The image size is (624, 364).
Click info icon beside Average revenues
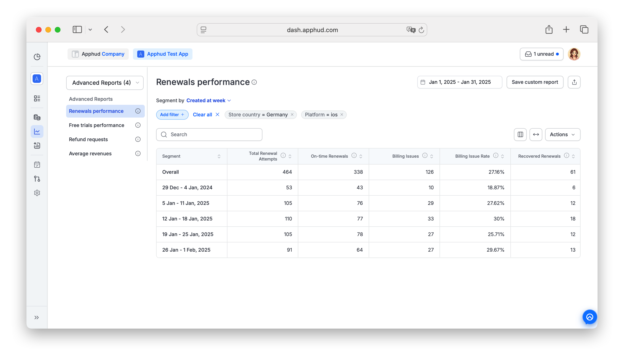pyautogui.click(x=138, y=153)
